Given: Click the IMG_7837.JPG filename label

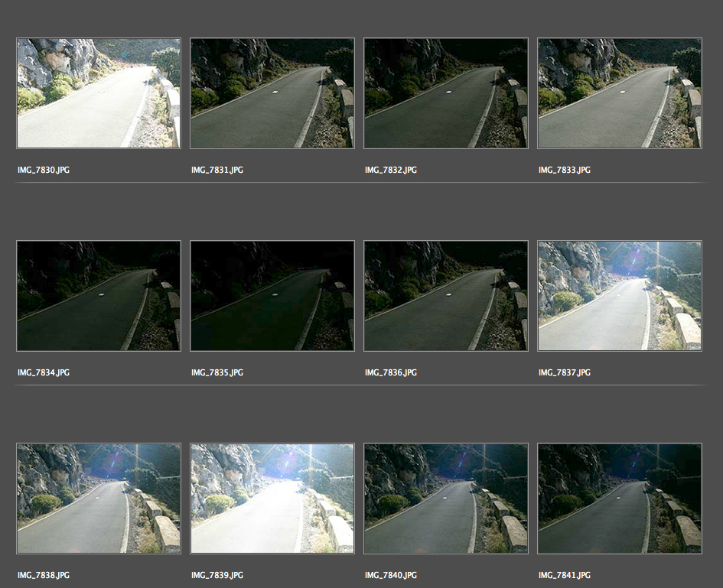Looking at the screenshot, I should [565, 372].
